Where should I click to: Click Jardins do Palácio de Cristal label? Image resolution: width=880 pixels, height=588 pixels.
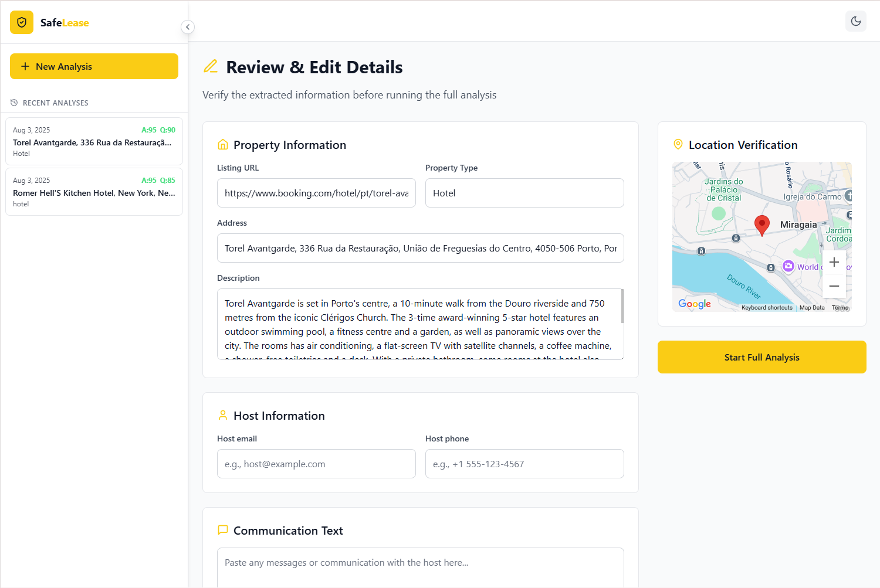point(723,190)
